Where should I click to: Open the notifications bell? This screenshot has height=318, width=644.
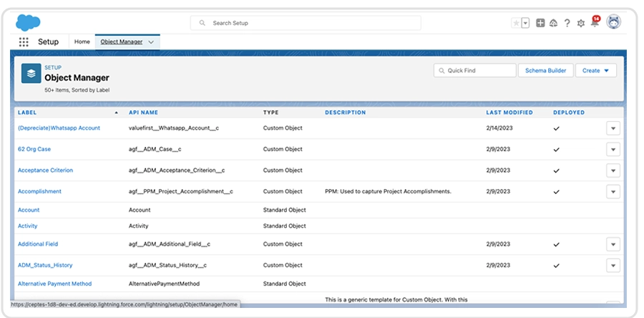594,23
